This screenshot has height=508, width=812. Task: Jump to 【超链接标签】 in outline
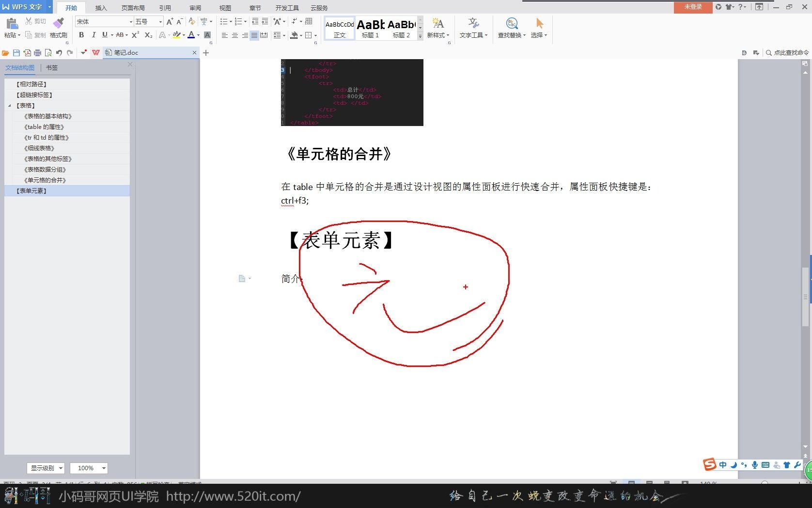tap(34, 95)
